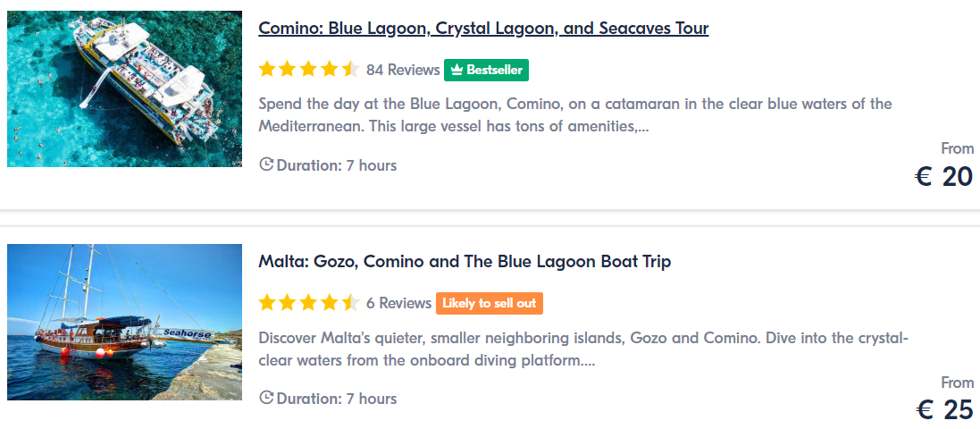Viewport: 980px width, 429px height.
Task: Click the star rating of the Comino tour
Action: coord(309,70)
